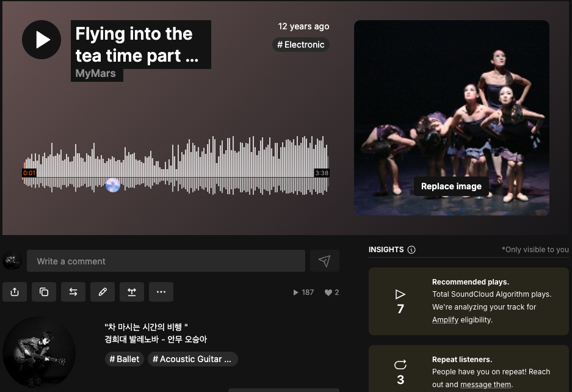Follow the message them link
Screen dimensions: 572x392
tap(485, 384)
